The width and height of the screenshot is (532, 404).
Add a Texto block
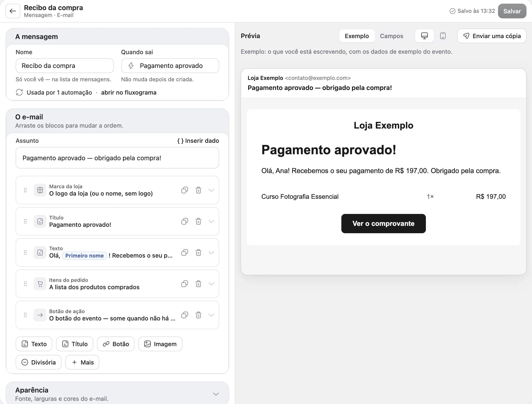point(34,344)
